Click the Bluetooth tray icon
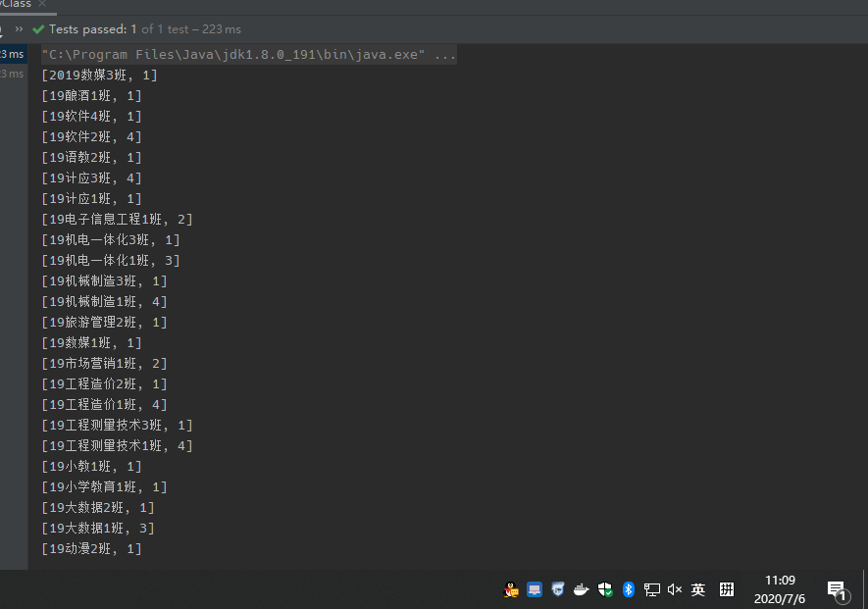This screenshot has width=868, height=609. pos(629,589)
